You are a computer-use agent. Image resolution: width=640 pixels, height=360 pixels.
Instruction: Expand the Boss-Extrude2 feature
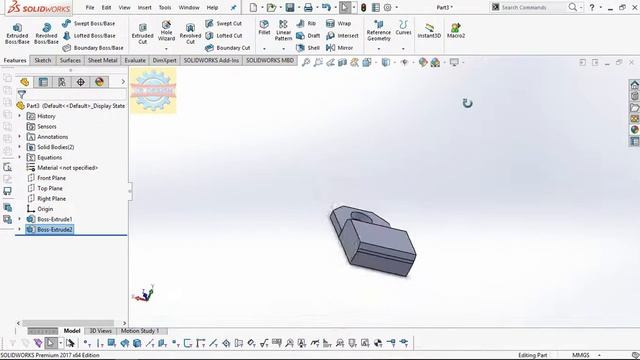20,229
